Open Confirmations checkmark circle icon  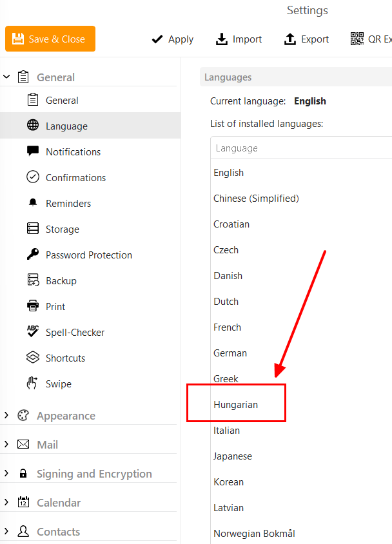[x=33, y=177]
